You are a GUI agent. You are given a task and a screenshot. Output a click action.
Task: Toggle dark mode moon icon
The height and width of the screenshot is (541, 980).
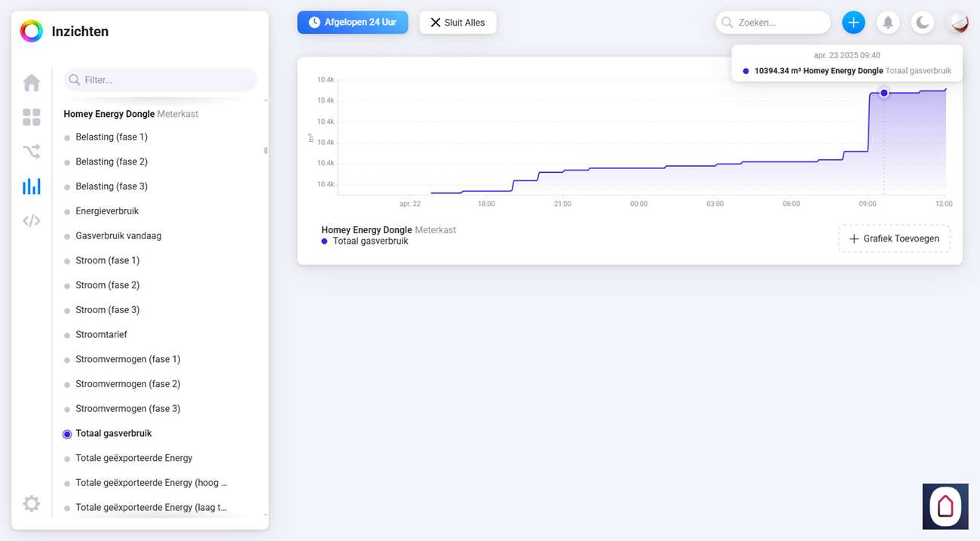point(923,23)
